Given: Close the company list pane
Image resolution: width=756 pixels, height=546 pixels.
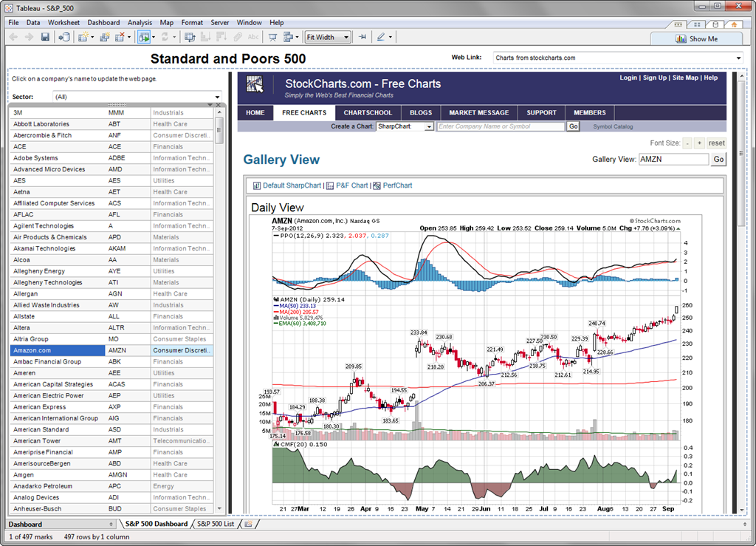Looking at the screenshot, I should (x=218, y=105).
